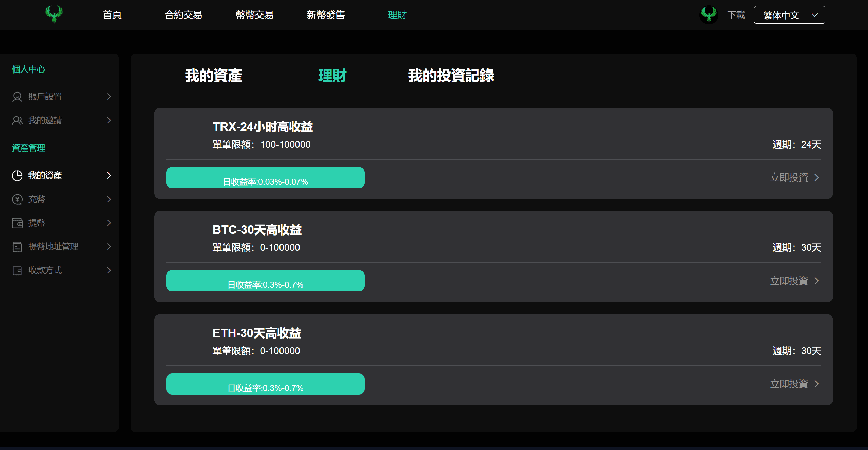This screenshot has height=450, width=868.
Task: Click the 我的邀請 invitation icon in sidebar
Action: 17,120
